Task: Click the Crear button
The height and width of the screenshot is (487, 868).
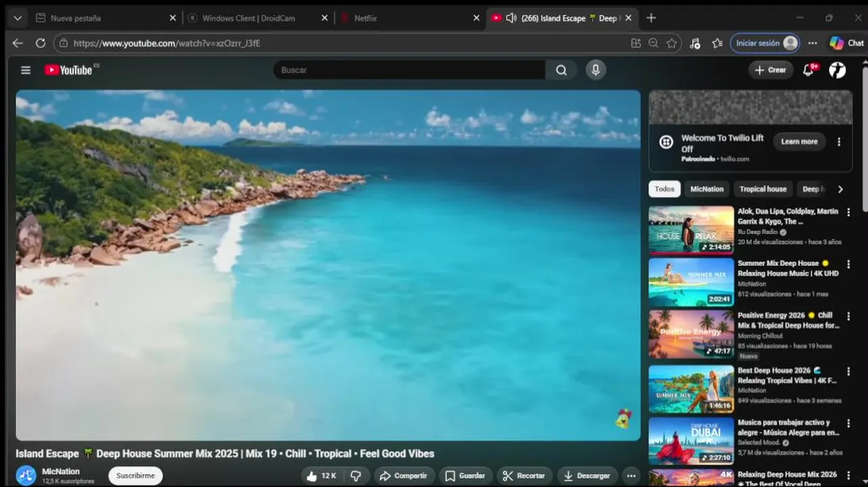Action: pos(771,70)
